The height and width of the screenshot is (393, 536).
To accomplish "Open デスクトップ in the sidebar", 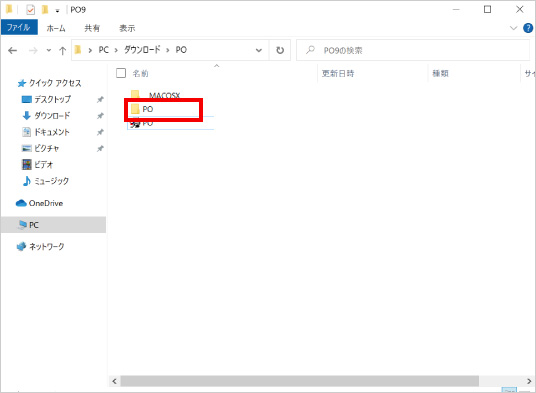I will click(46, 99).
